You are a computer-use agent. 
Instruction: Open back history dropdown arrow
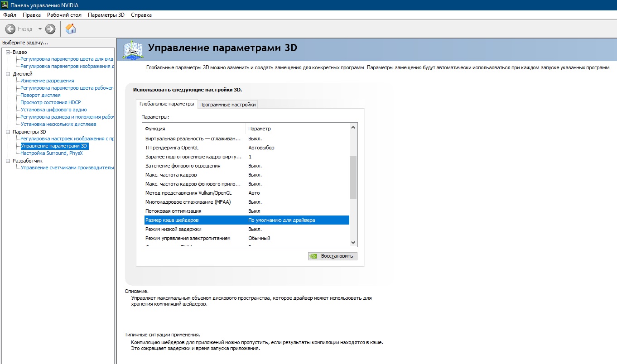coord(40,29)
